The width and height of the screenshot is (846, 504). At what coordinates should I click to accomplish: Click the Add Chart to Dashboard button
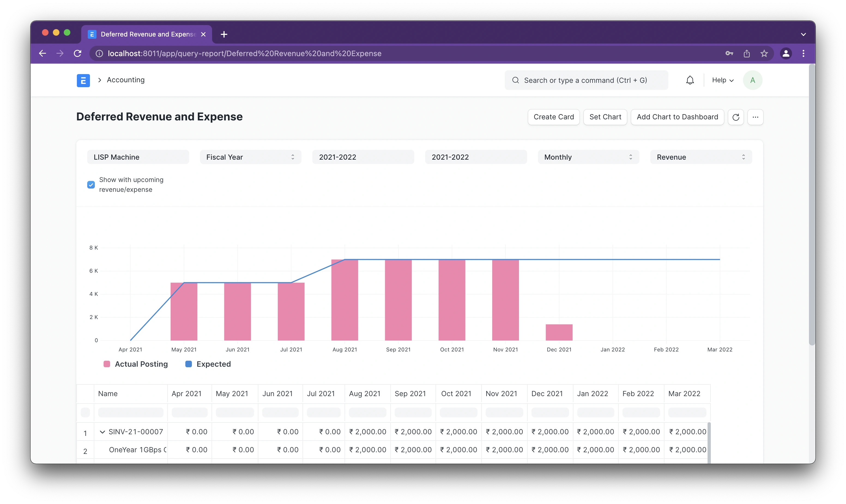pyautogui.click(x=677, y=117)
